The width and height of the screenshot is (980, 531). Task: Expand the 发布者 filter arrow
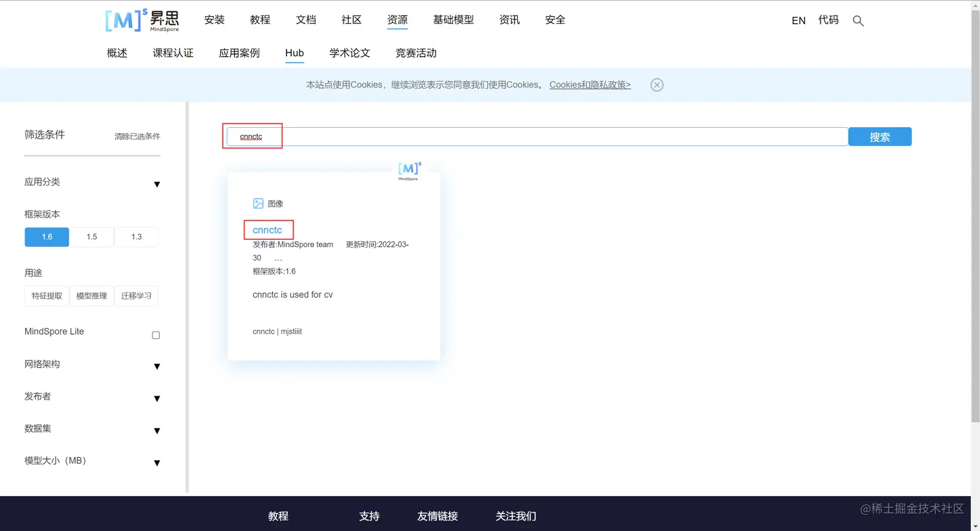tap(157, 399)
